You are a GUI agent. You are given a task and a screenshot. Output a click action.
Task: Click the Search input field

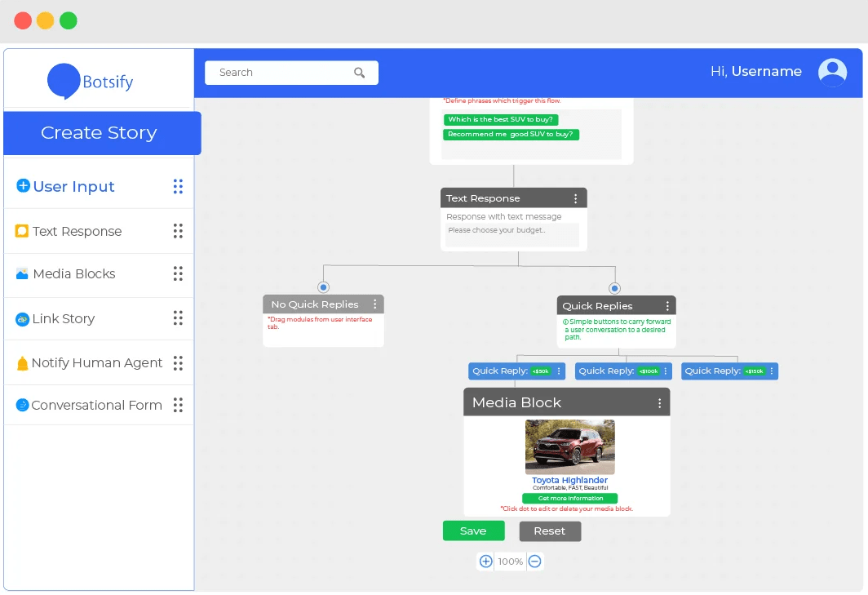291,73
